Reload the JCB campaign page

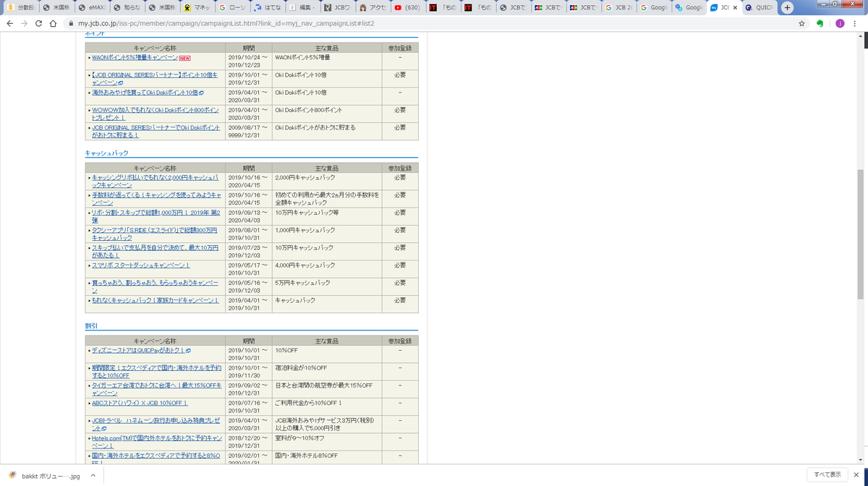[x=40, y=23]
